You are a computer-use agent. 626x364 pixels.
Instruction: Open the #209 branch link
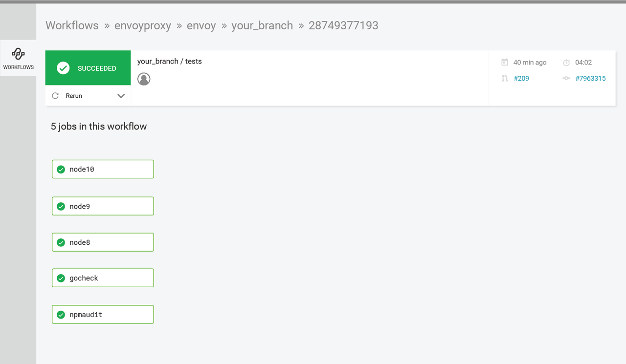(522, 78)
